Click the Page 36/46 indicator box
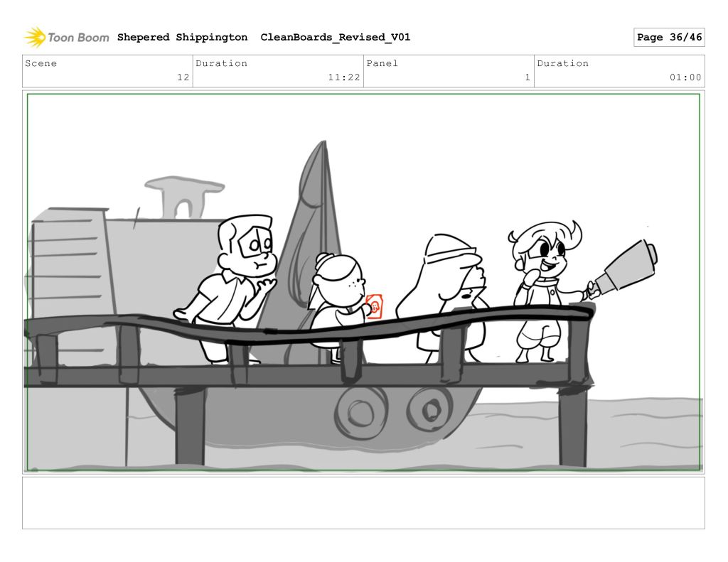 coord(668,38)
